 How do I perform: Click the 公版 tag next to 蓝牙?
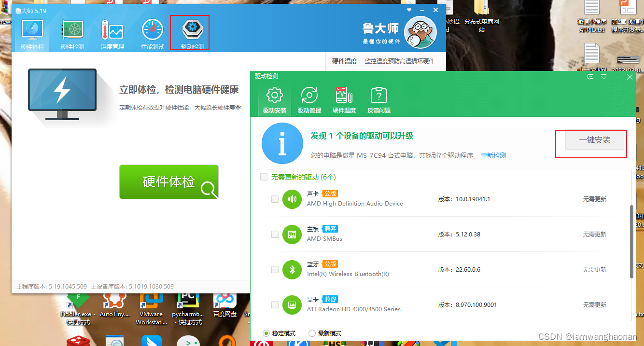[330, 263]
